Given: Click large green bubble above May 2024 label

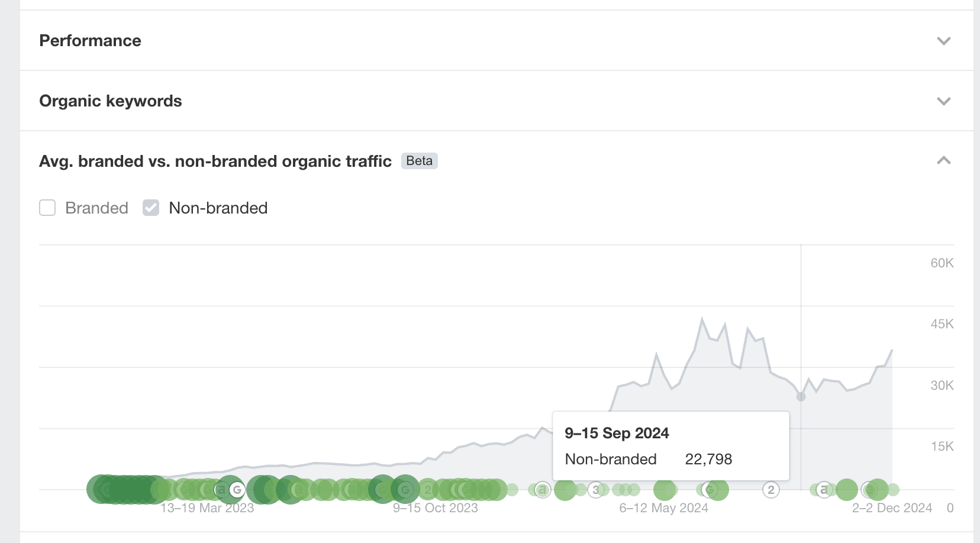Looking at the screenshot, I should pyautogui.click(x=665, y=490).
